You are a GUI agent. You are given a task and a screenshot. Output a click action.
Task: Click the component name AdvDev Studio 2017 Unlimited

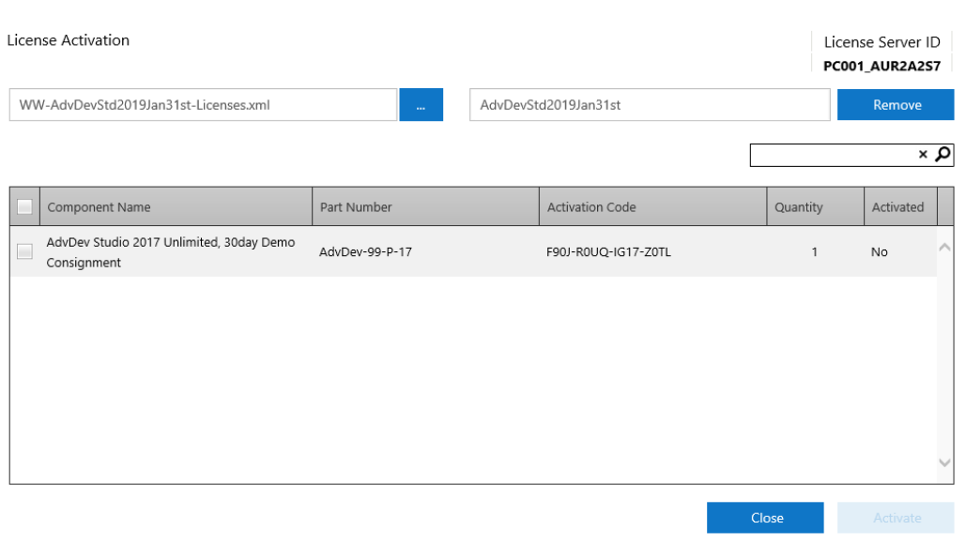click(171, 252)
